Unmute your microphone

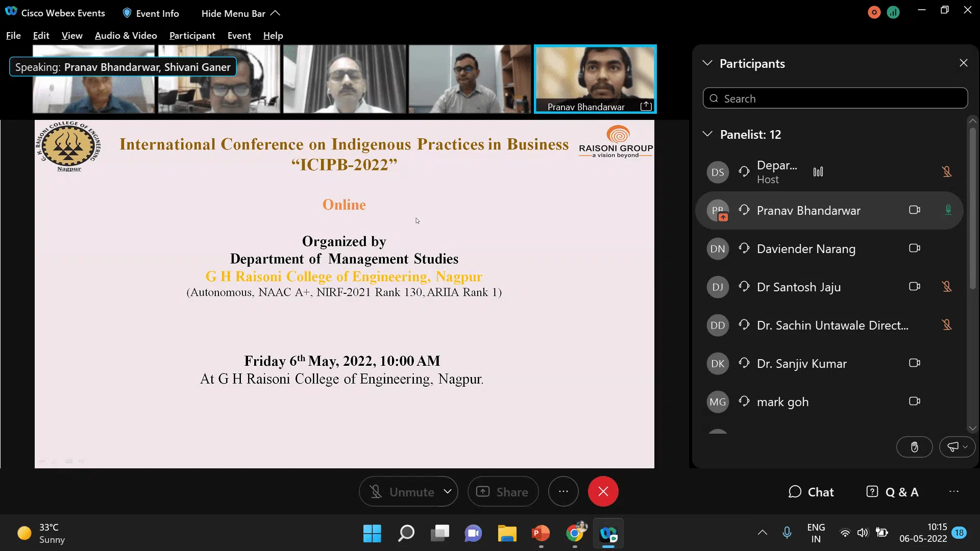(401, 492)
